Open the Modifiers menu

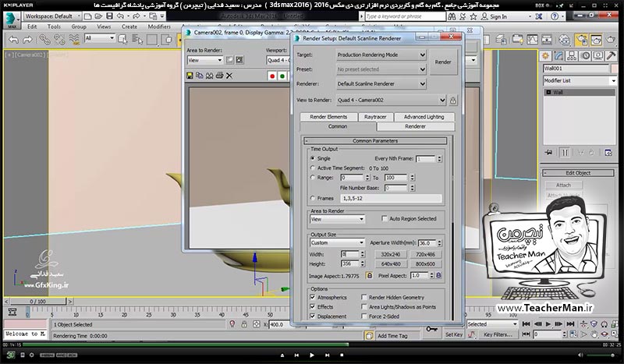click(159, 27)
